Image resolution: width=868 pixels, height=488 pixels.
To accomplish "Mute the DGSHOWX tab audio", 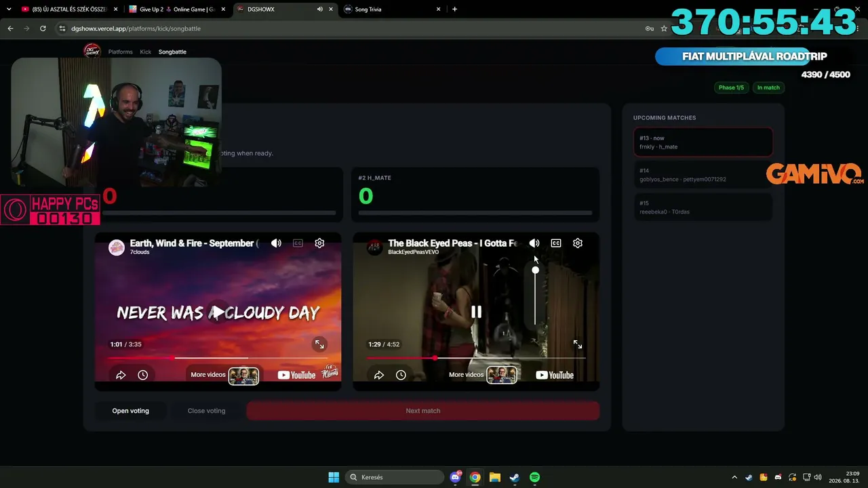I will tap(320, 9).
